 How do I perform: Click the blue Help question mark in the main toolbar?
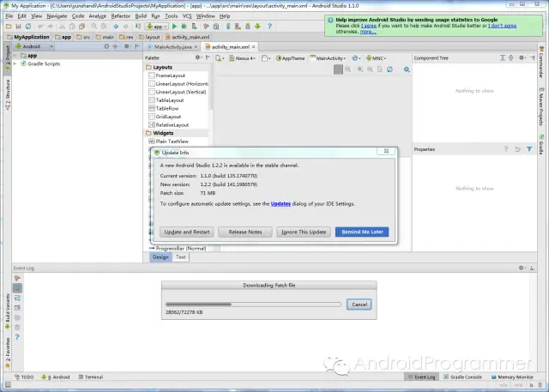(269, 27)
